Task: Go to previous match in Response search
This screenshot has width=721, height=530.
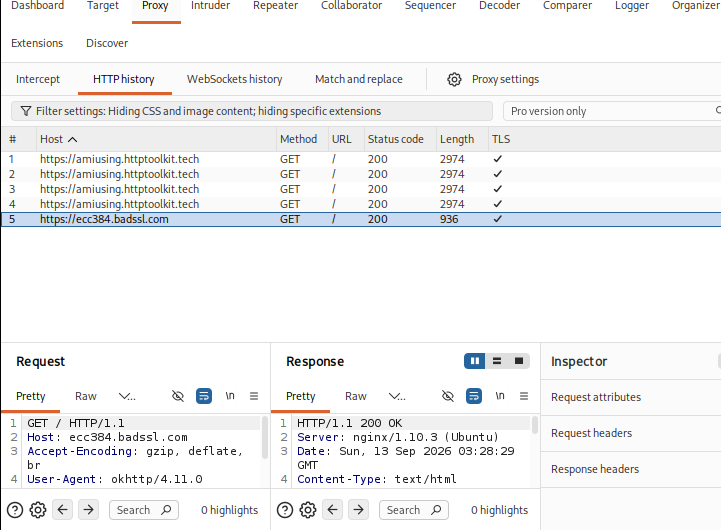Action: (x=332, y=510)
